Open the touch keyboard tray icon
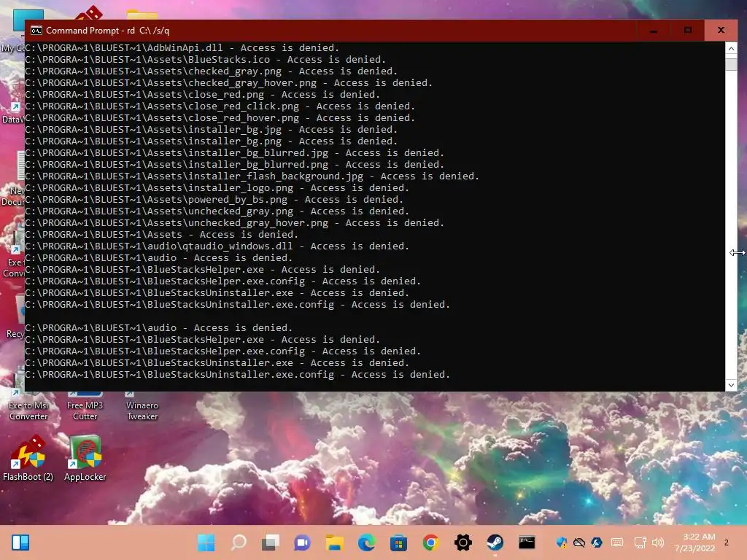The width and height of the screenshot is (747, 560). [617, 542]
